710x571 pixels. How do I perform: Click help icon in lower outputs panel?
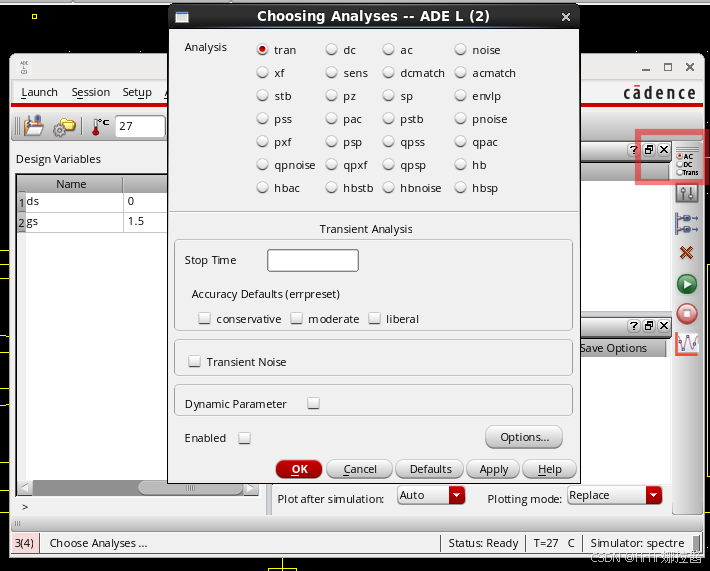633,326
